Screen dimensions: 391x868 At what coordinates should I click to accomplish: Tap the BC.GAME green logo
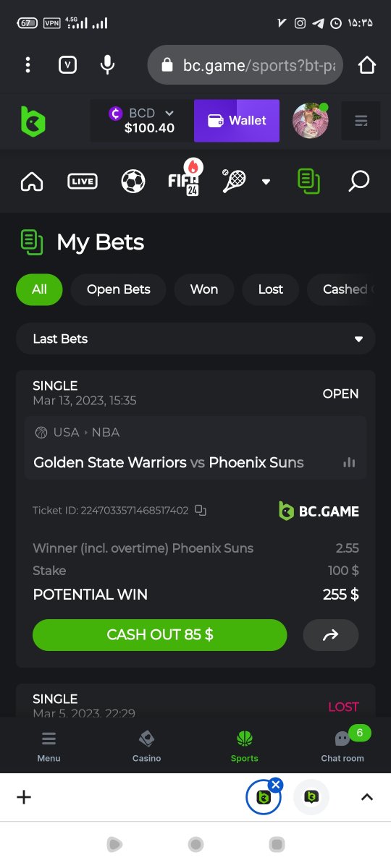point(33,121)
